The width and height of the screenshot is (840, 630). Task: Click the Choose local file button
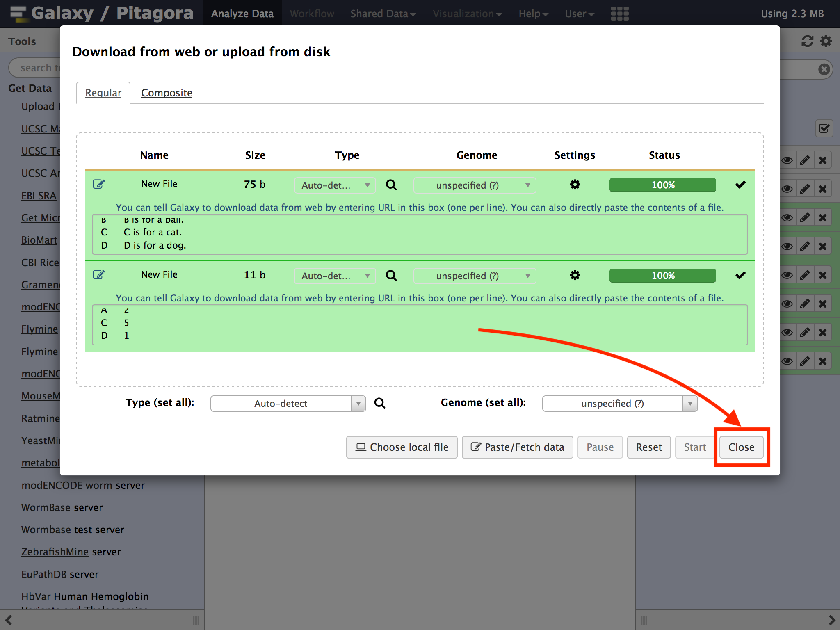(402, 447)
